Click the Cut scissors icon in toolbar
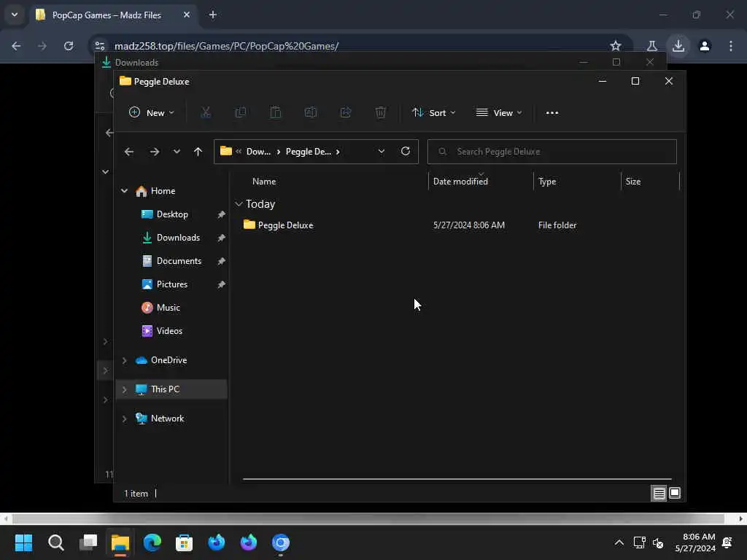 [x=205, y=113]
